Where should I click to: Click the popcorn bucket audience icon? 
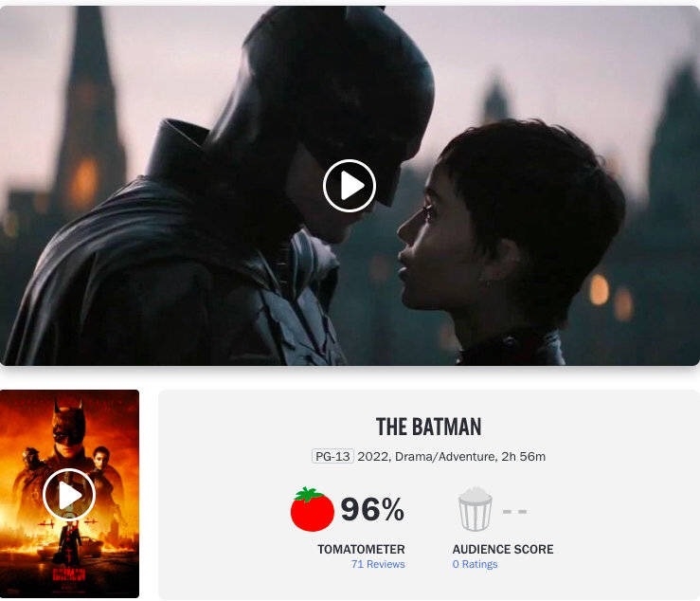pyautogui.click(x=475, y=509)
